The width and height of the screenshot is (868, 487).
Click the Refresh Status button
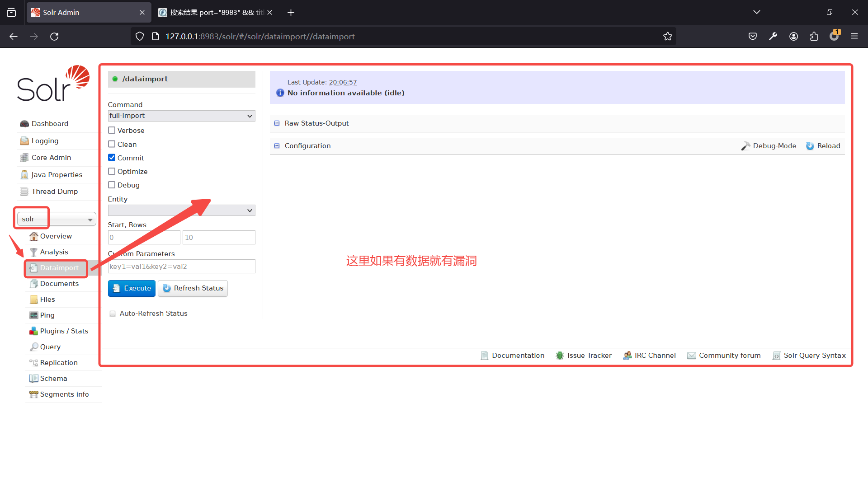coord(193,288)
